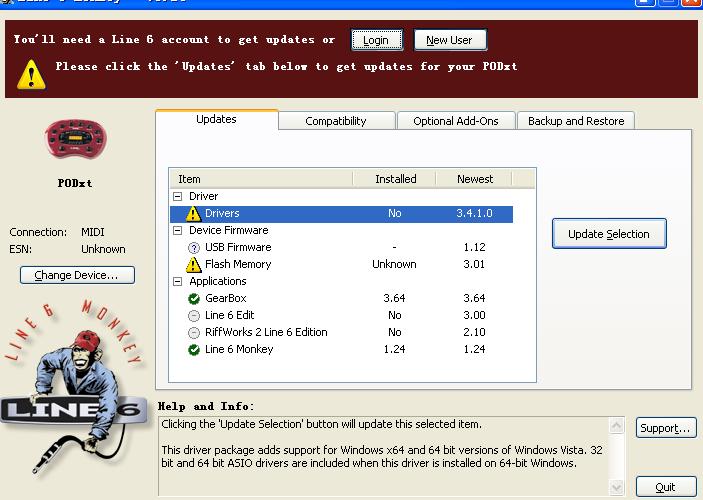Click the yellow warning icon beside Drivers
This screenshot has height=500, width=703.
tap(194, 214)
